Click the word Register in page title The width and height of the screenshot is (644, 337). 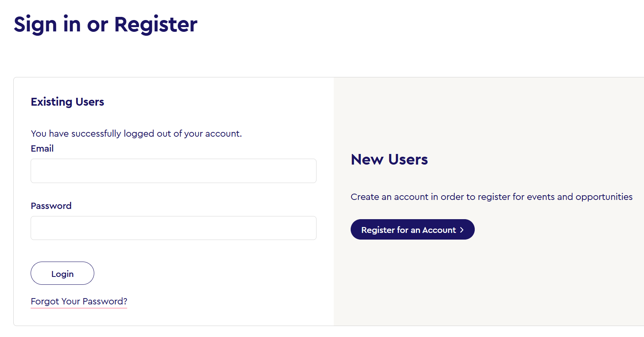[156, 24]
